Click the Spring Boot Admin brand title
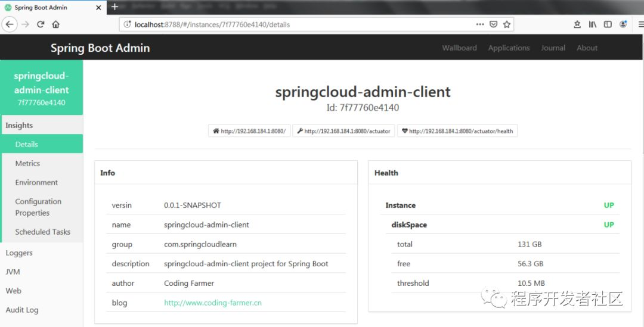 pyautogui.click(x=100, y=48)
